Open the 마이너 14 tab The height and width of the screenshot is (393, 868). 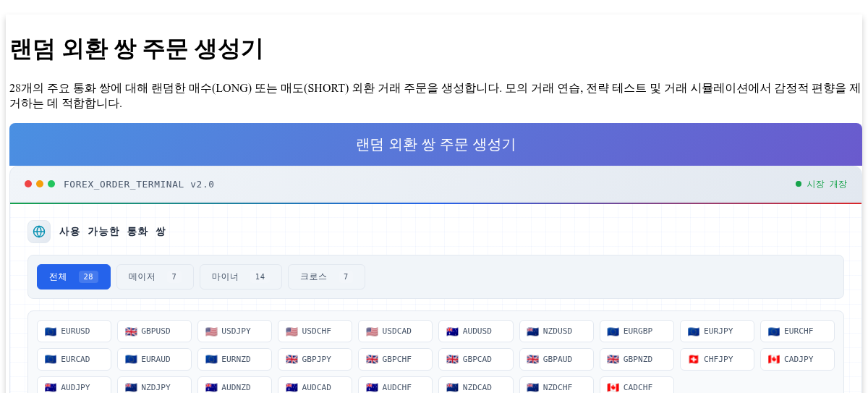(x=241, y=276)
